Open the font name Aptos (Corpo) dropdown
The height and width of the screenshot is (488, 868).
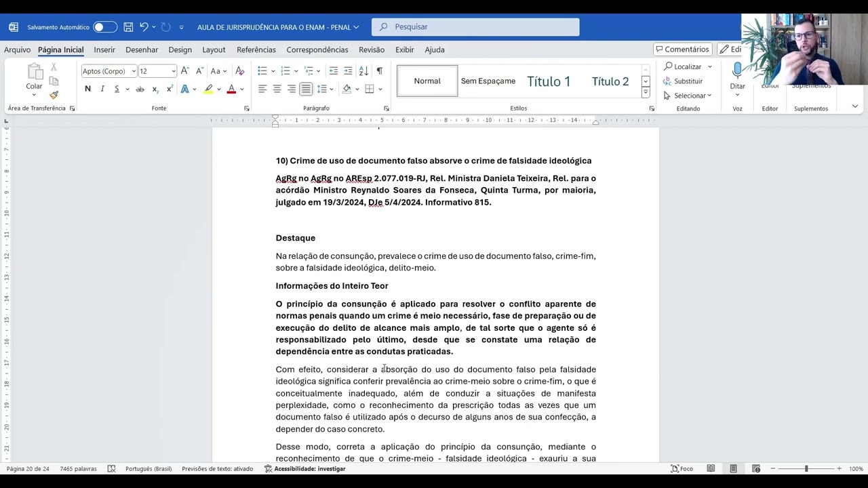pyautogui.click(x=134, y=71)
